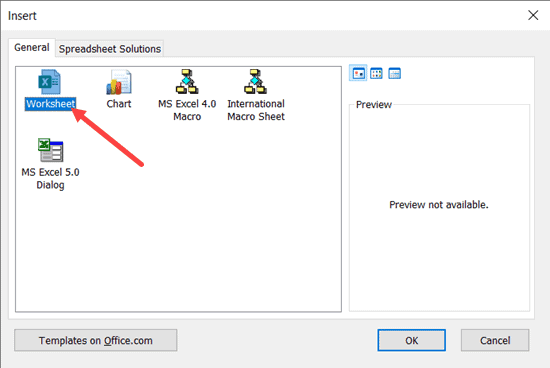Image resolution: width=550 pixels, height=368 pixels.
Task: Open Templates on Office.com
Action: (x=95, y=340)
